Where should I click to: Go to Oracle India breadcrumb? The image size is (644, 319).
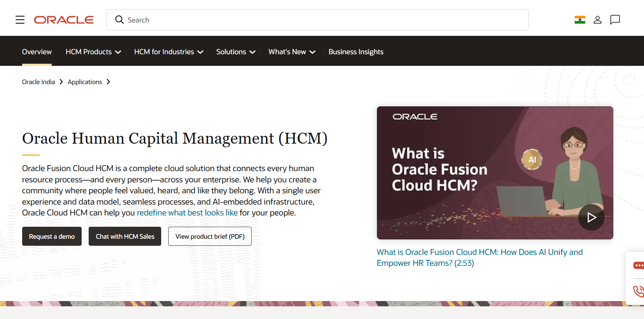38,82
